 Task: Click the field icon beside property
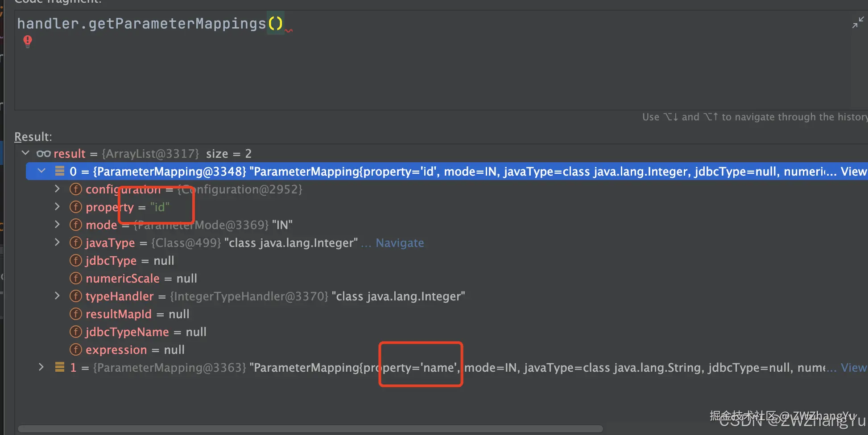(76, 207)
